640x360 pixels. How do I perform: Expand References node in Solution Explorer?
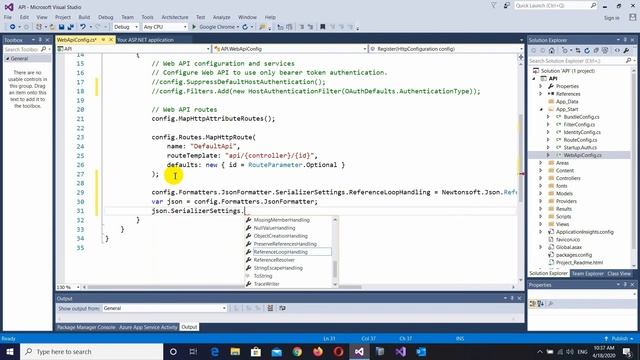[x=541, y=94]
